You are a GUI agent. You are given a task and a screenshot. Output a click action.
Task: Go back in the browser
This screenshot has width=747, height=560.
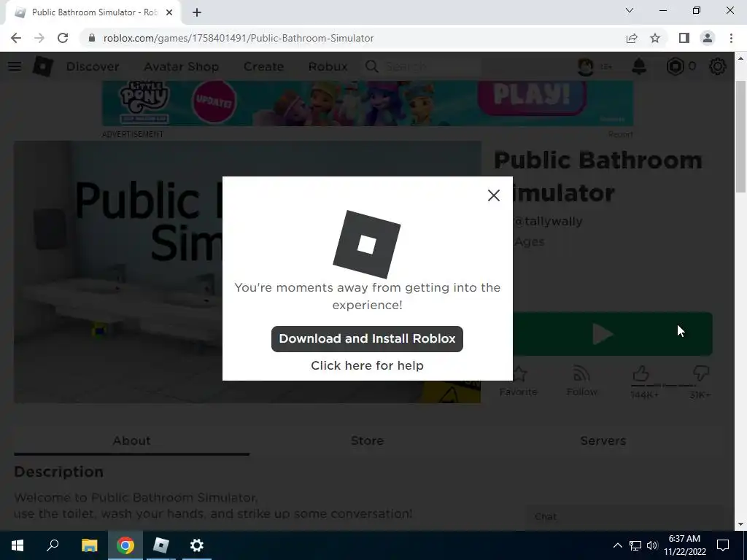(x=16, y=38)
